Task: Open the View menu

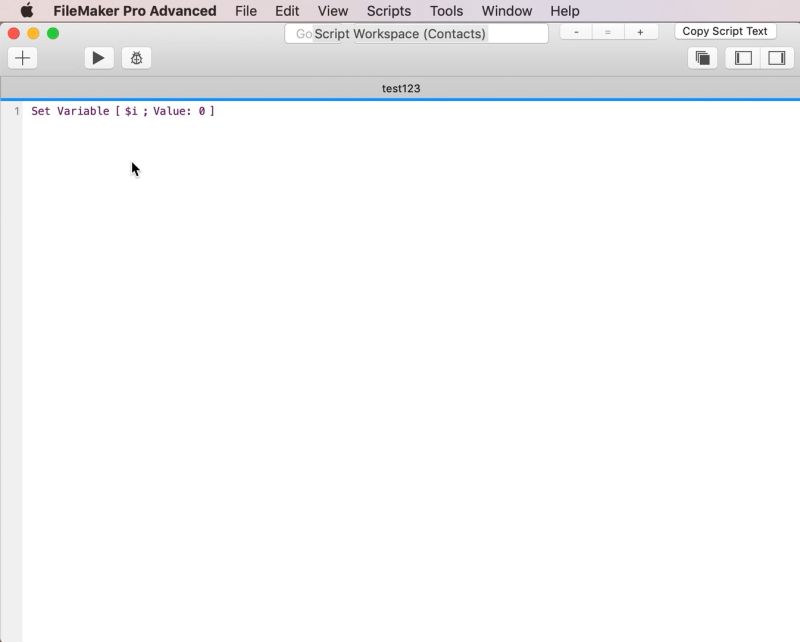Action: click(333, 11)
